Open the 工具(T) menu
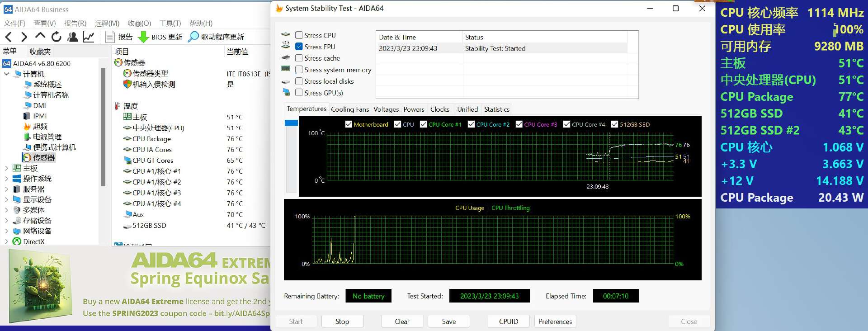 (x=170, y=23)
